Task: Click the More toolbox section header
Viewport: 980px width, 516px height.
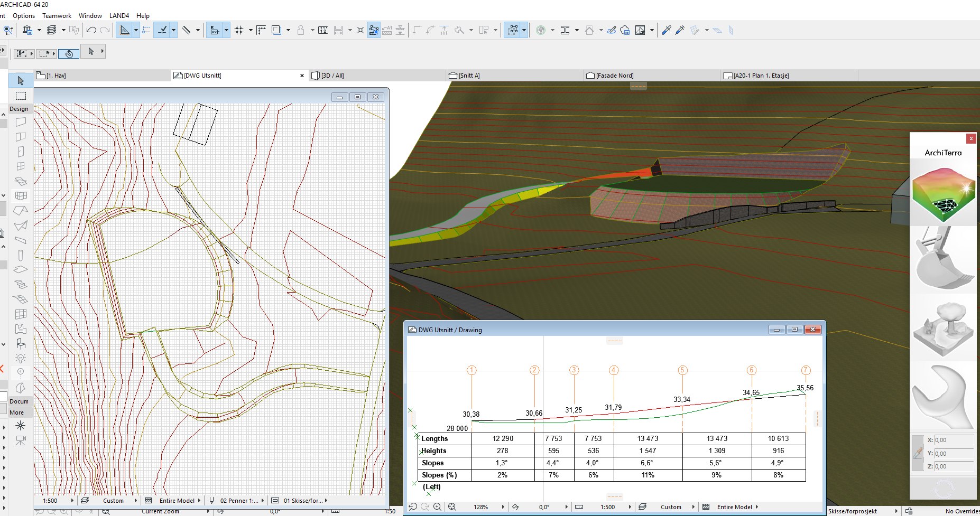Action: (17, 412)
